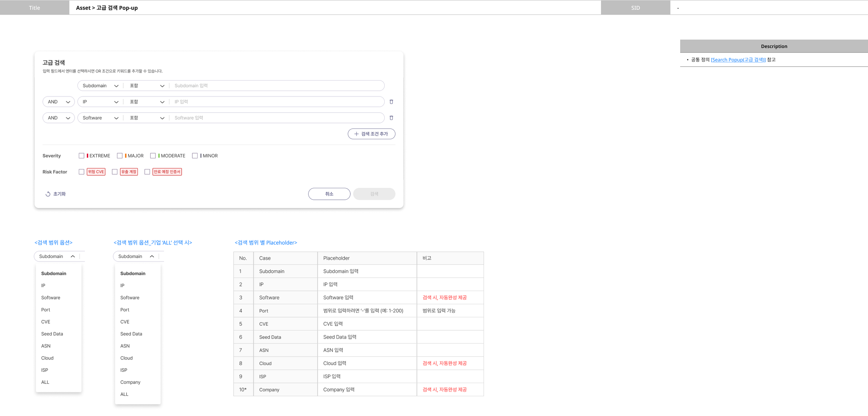This screenshot has width=868, height=416.
Task: Click the 'Seed Data 입력' placeholder table cell
Action: [x=367, y=337]
